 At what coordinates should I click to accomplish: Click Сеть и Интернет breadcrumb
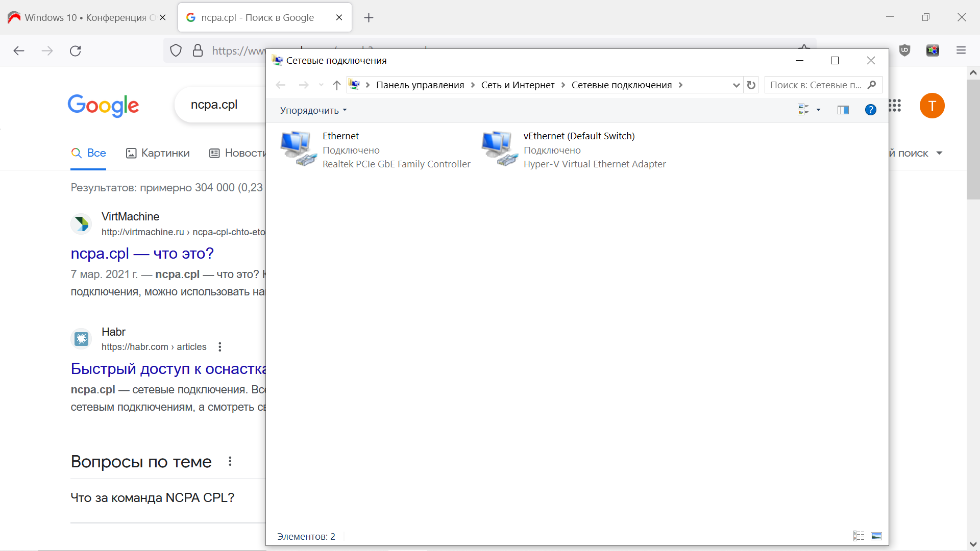point(518,85)
